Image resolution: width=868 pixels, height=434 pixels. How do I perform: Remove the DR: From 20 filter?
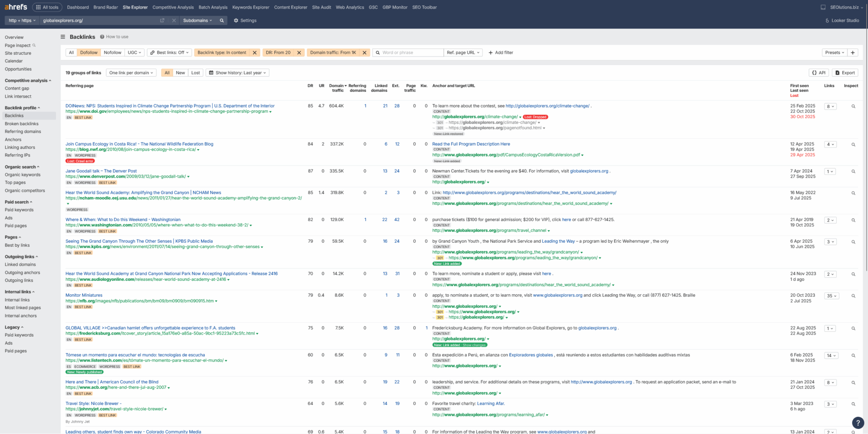point(299,53)
